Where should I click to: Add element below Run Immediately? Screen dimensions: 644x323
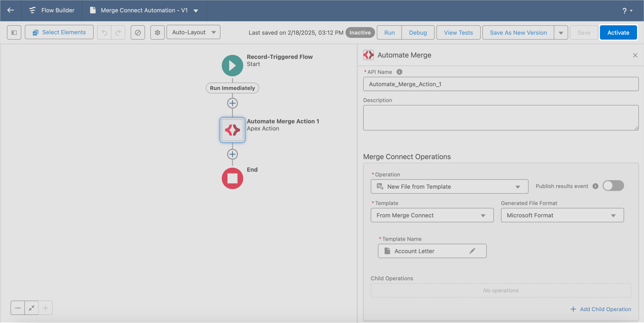click(x=232, y=103)
